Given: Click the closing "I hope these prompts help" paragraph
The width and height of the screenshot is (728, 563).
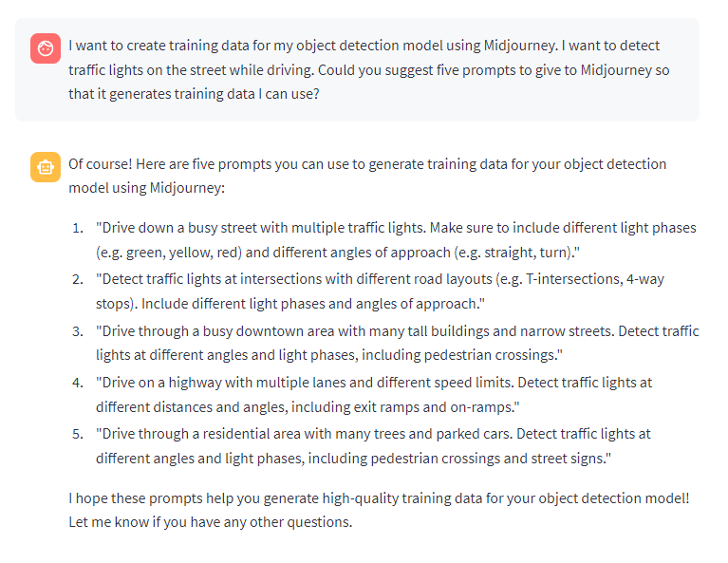Looking at the screenshot, I should [379, 510].
